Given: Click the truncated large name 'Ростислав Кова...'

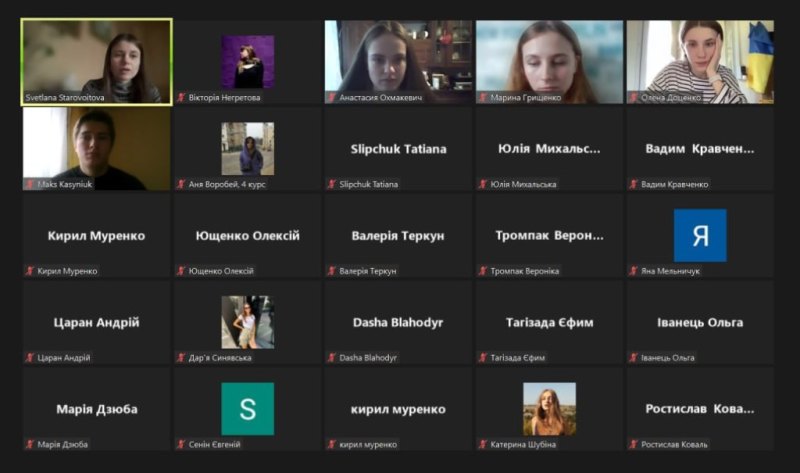Looking at the screenshot, I should tap(700, 409).
